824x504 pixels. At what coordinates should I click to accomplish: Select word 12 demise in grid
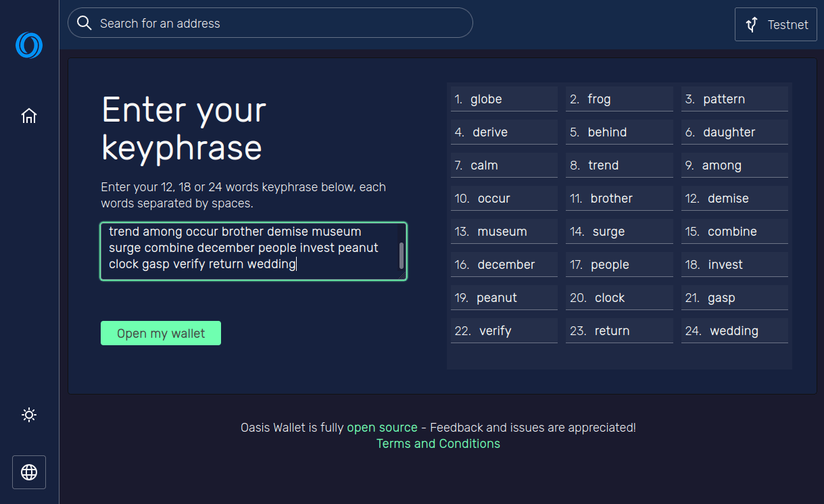click(735, 199)
